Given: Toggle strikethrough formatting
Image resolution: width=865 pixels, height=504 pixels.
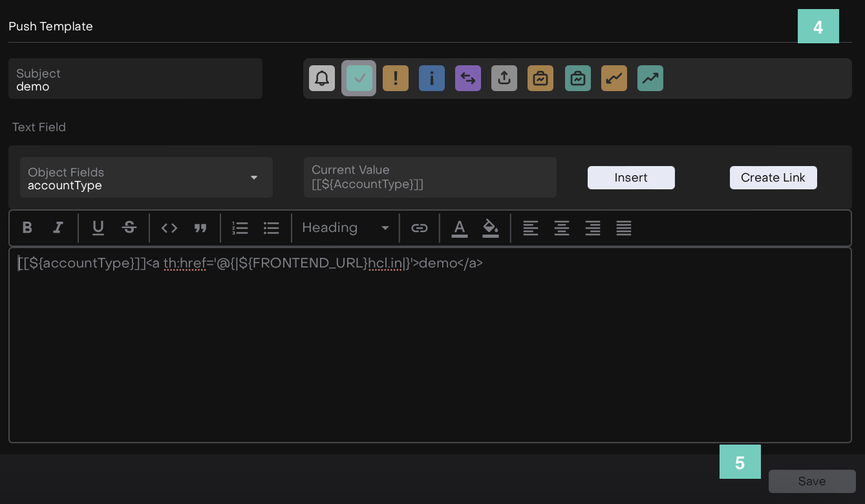Looking at the screenshot, I should pos(129,227).
